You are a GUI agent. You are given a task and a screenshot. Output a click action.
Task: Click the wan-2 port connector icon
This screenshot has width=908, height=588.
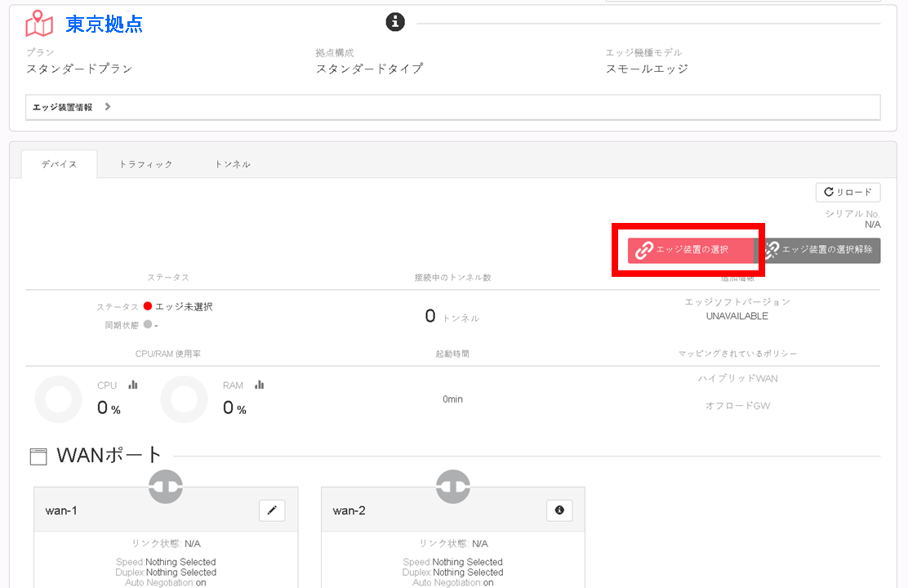pos(453,487)
